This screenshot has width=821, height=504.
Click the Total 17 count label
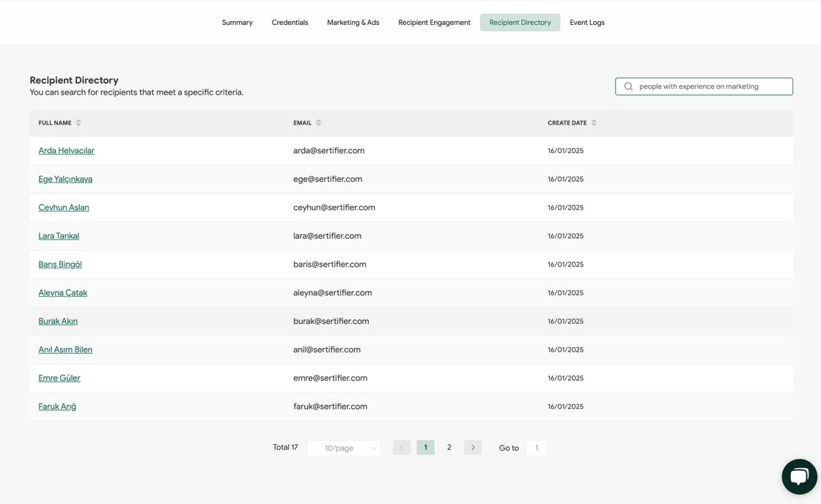point(285,448)
